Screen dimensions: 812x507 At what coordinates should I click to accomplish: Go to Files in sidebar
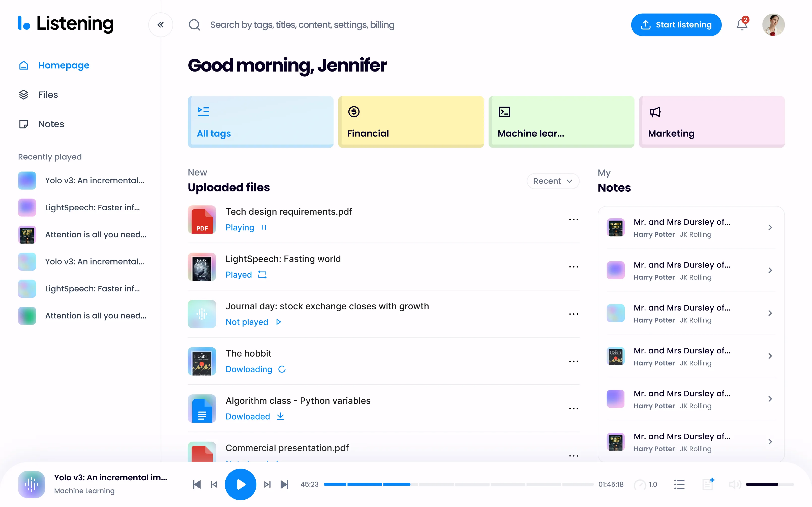(48, 94)
